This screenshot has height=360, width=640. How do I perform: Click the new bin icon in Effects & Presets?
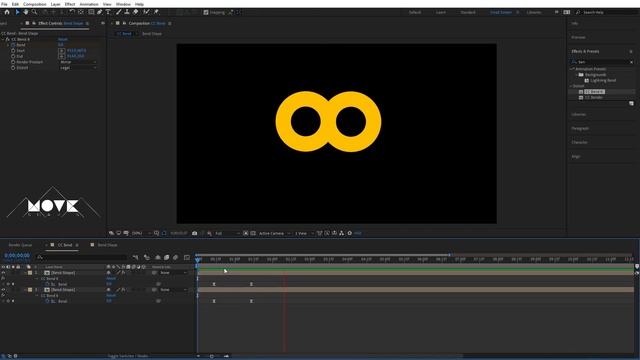tap(631, 103)
